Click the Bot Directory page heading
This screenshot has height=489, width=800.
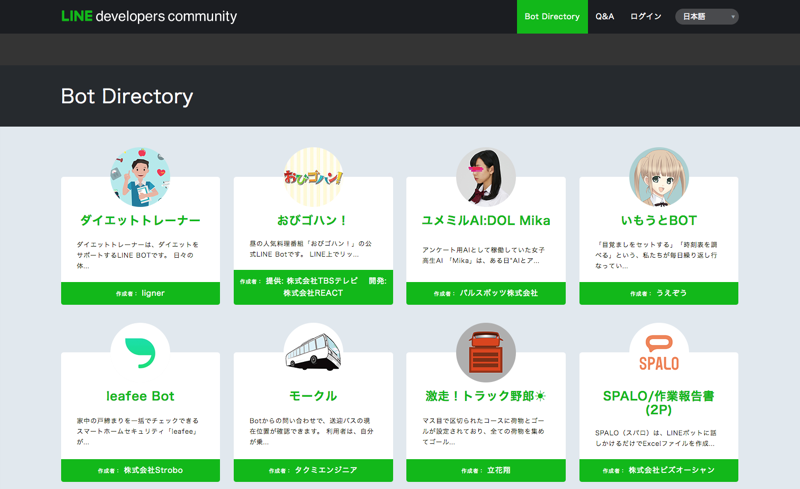tap(127, 96)
